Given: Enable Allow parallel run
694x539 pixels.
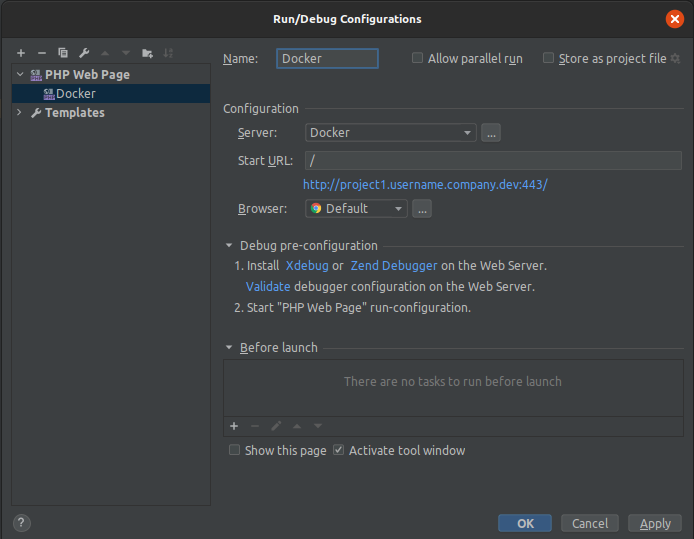Looking at the screenshot, I should coord(417,58).
